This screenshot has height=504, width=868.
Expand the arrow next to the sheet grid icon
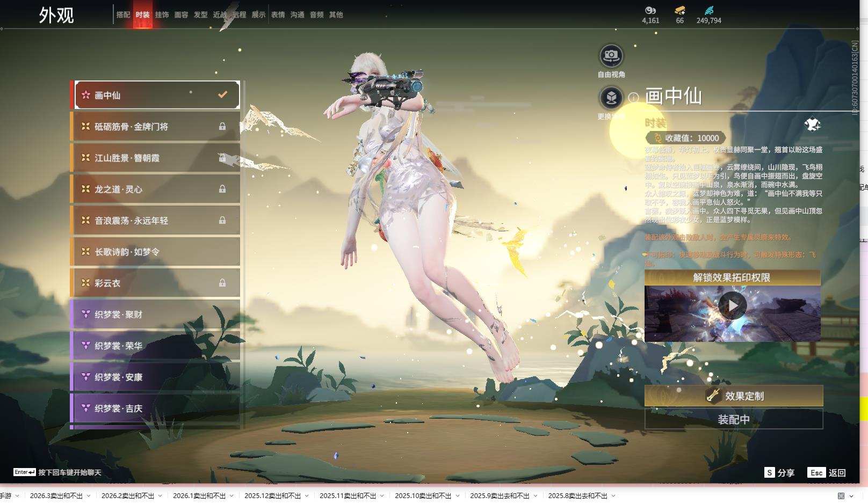click(851, 496)
